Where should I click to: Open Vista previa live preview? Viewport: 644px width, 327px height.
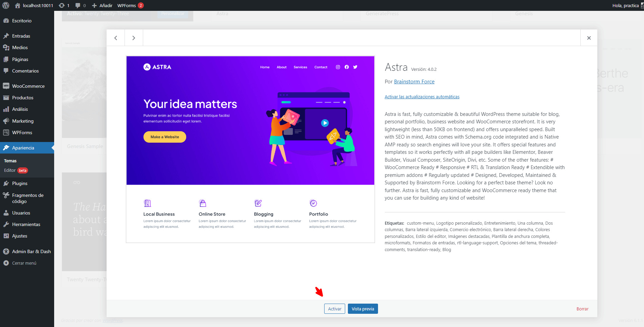363,309
